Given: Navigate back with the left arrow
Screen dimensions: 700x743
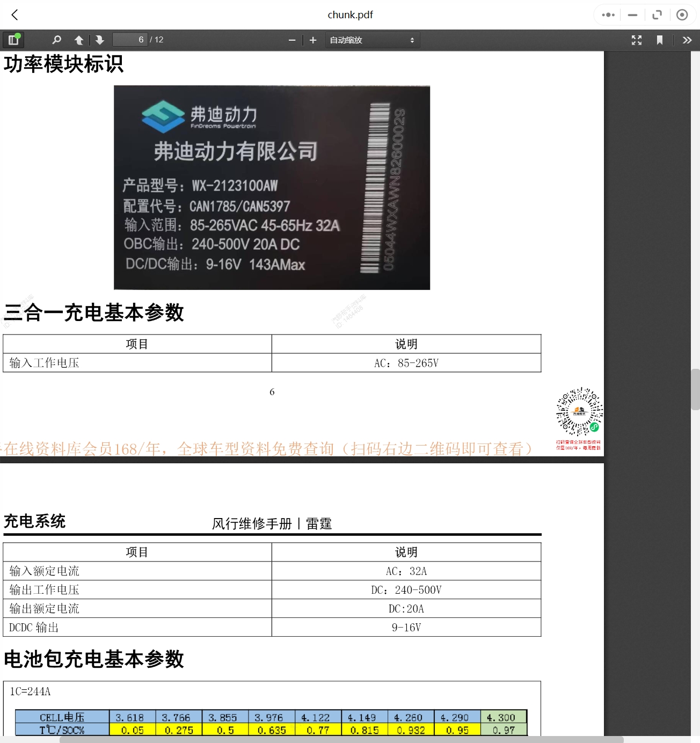Looking at the screenshot, I should (14, 14).
